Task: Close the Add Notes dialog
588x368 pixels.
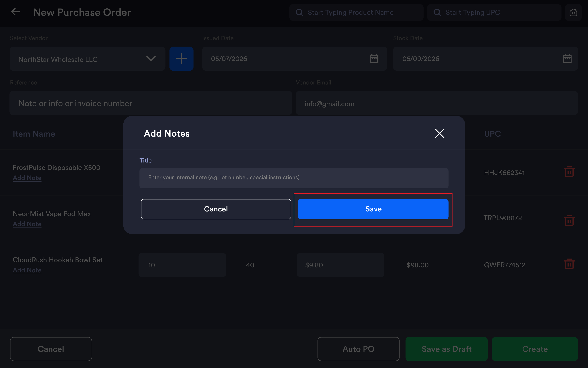Action: click(440, 133)
